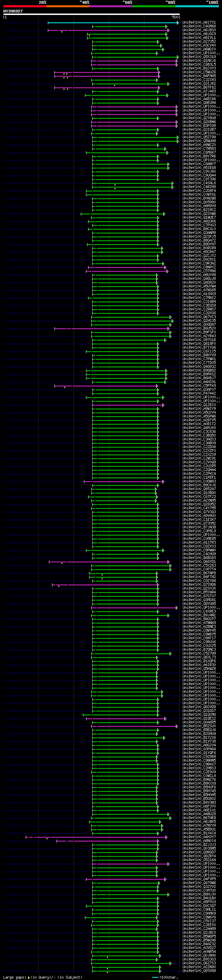Select the UniRef100_Q8EUM4 label
The image size is (222, 980).
(199, 103)
